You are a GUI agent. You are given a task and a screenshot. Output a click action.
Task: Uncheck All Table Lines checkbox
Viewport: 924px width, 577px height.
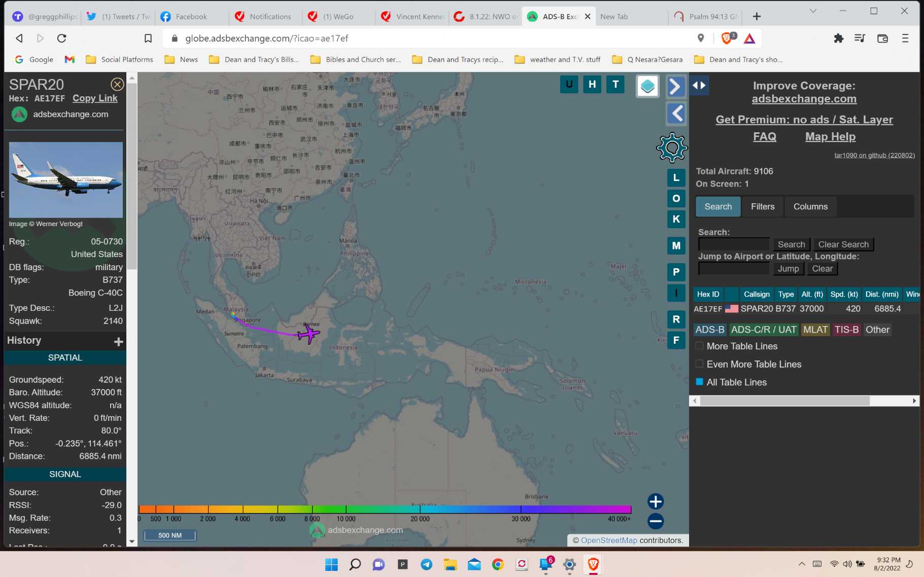(x=699, y=382)
